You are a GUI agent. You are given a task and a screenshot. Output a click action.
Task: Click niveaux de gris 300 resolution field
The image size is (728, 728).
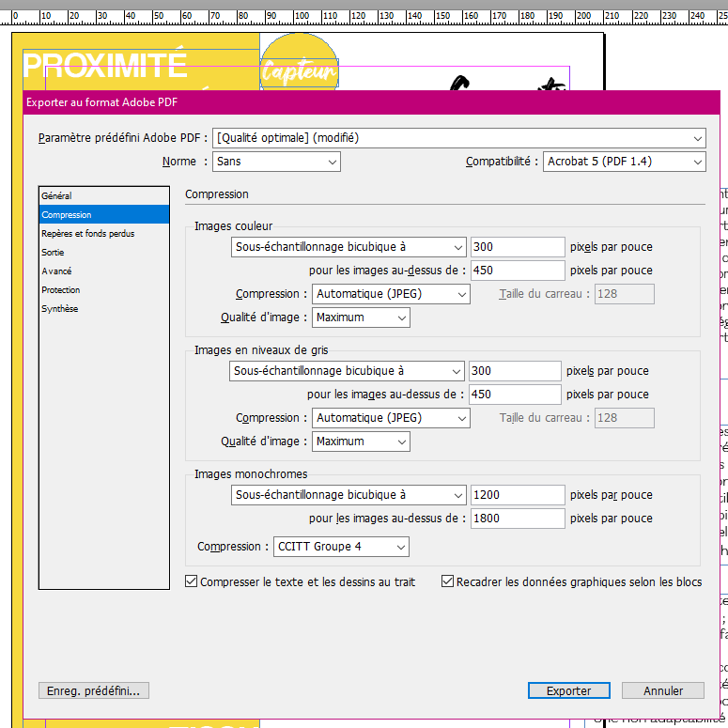pyautogui.click(x=515, y=371)
